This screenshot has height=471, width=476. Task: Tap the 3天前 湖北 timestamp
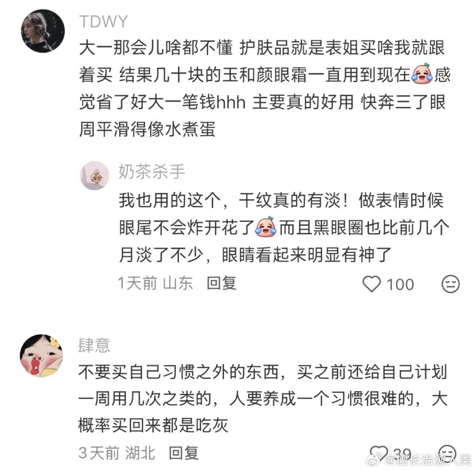(x=117, y=453)
